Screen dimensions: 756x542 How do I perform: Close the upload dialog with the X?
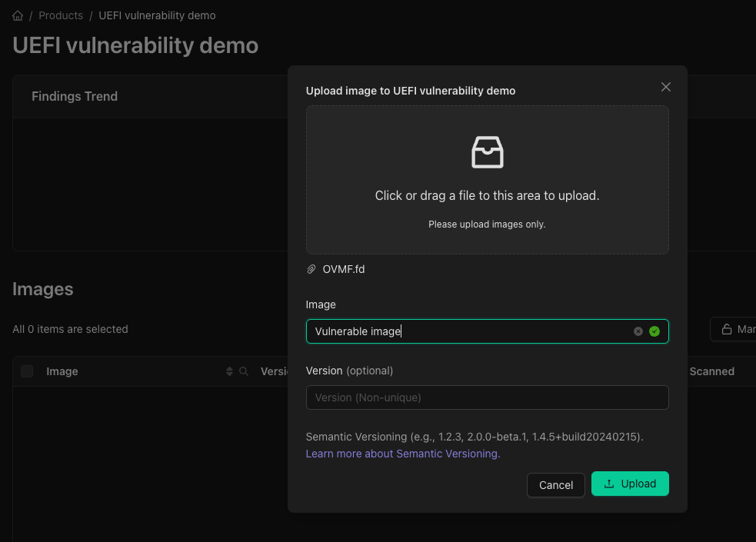click(665, 87)
